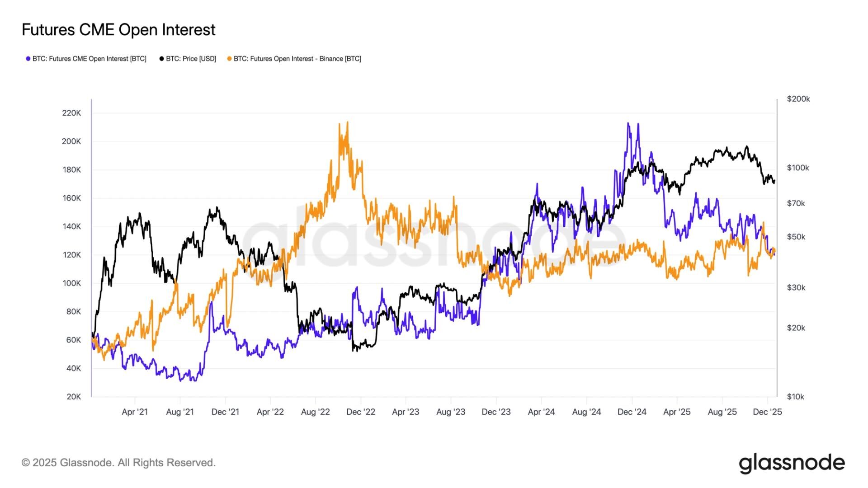
Task: Click the glassnode logo in the bottom corner
Action: point(792,463)
